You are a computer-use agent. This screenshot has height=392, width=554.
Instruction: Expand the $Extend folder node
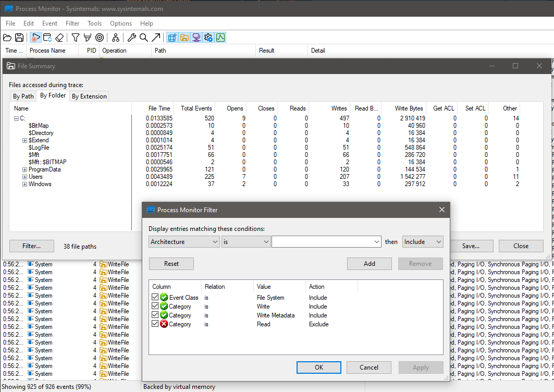(24, 140)
